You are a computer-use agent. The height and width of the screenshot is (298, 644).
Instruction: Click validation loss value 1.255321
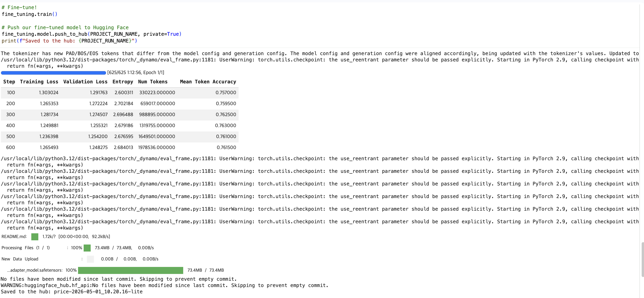click(x=99, y=125)
